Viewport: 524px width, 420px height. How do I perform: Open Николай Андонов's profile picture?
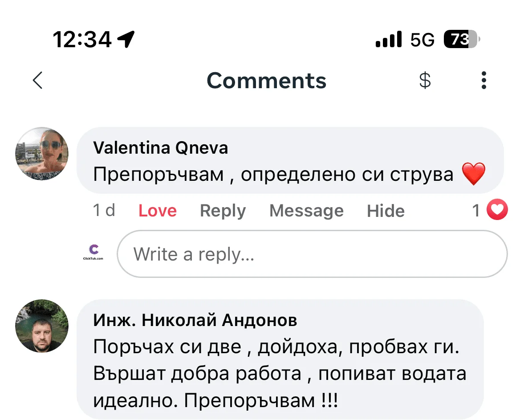click(x=42, y=326)
